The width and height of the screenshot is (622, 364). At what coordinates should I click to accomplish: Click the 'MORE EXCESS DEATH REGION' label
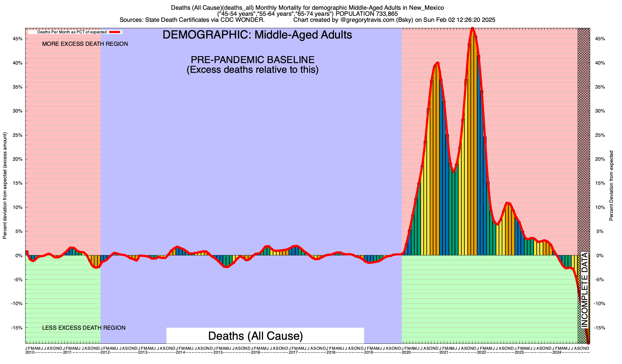tap(85, 44)
